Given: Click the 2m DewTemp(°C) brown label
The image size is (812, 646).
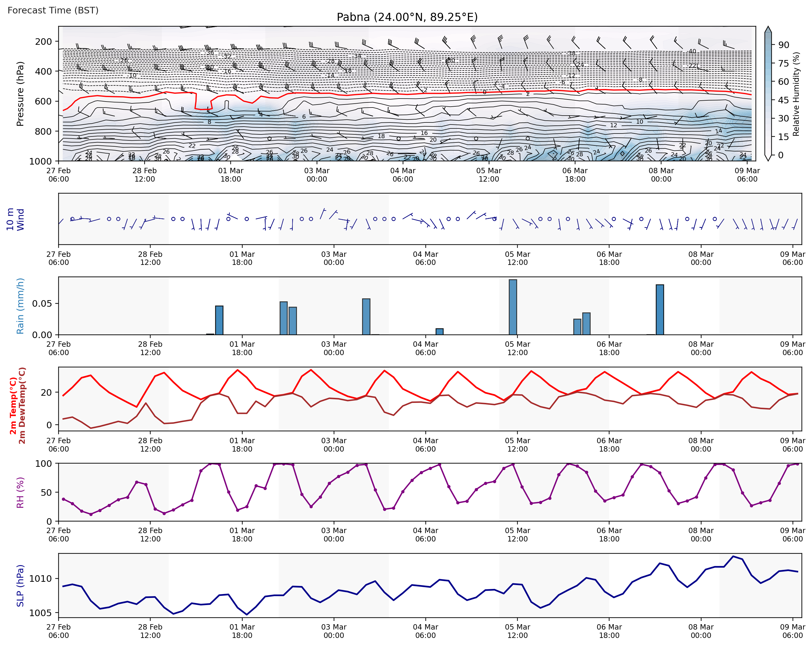Looking at the screenshot, I should point(22,406).
